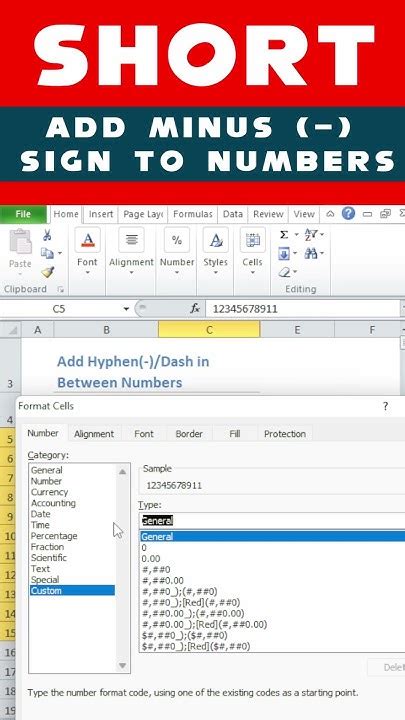Expand the Font group dropdown arrow
This screenshot has width=405, height=720.
click(x=87, y=272)
